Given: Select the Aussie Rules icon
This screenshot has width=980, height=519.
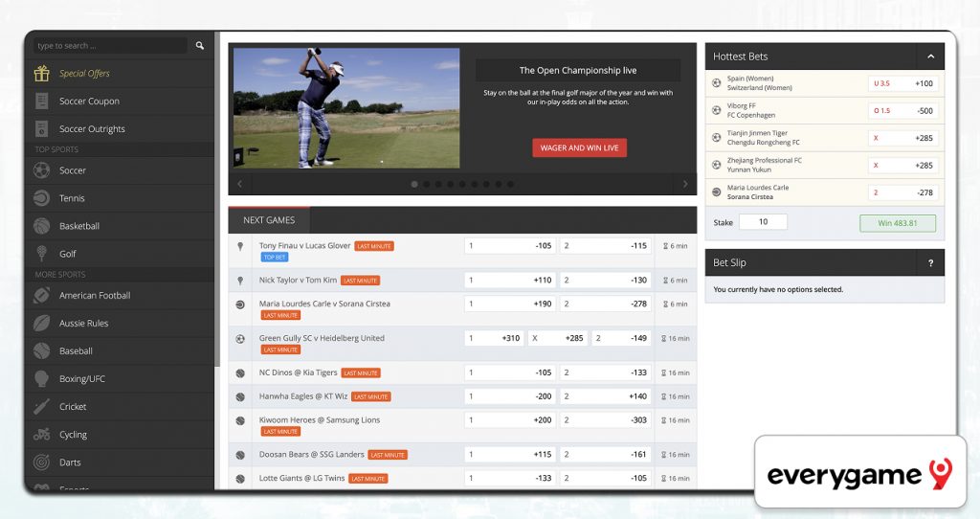Looking at the screenshot, I should 42,323.
